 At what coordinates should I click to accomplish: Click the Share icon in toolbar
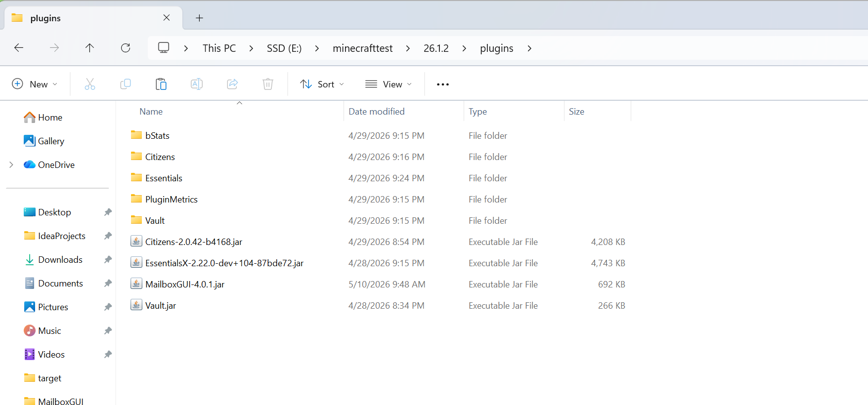tap(232, 84)
